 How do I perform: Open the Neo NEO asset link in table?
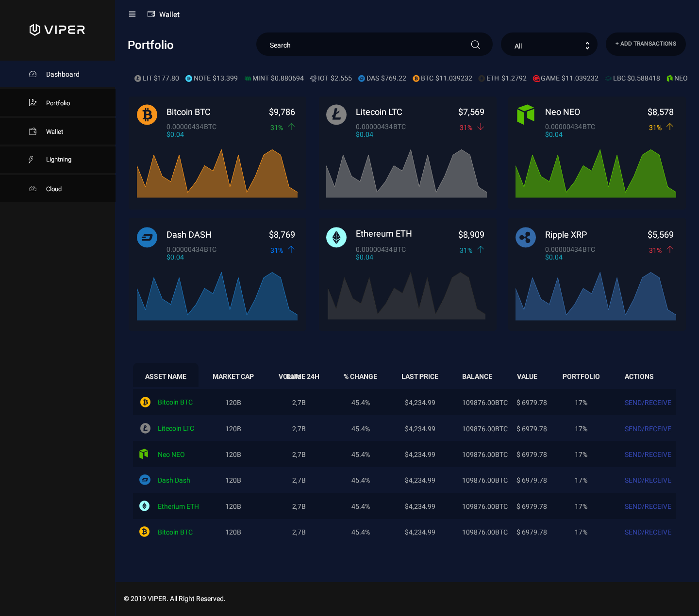(x=171, y=454)
